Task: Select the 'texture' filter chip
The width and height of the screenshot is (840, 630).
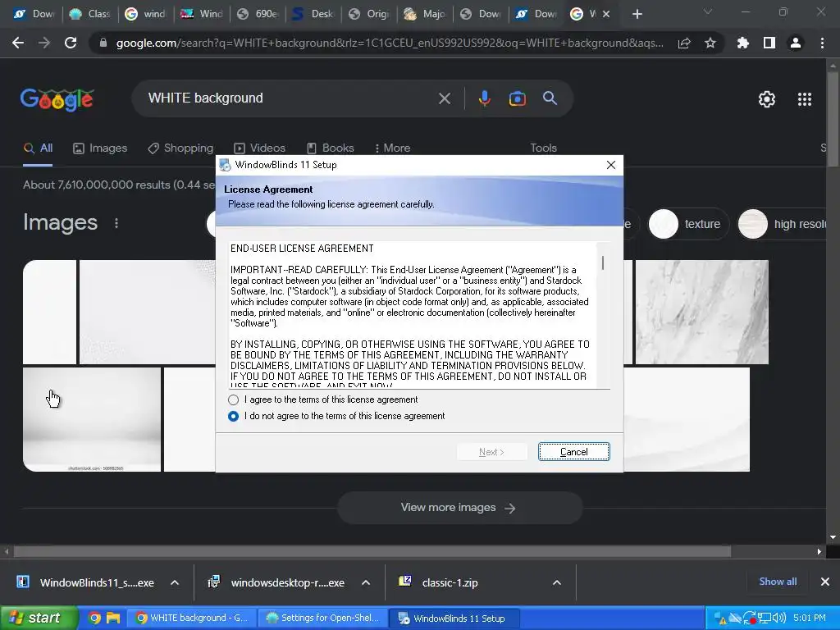Action: [687, 224]
